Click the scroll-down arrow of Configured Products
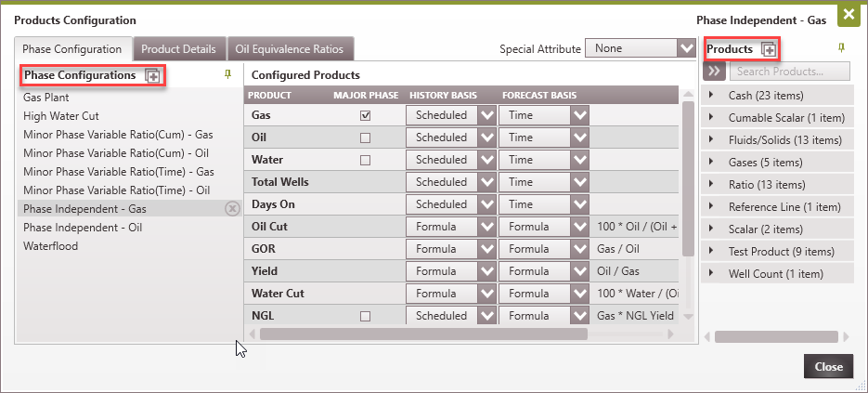The height and width of the screenshot is (393, 868). tap(688, 317)
